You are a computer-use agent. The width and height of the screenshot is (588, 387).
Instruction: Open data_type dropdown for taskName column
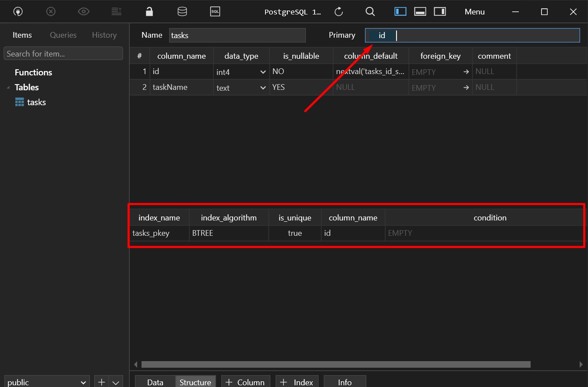click(263, 88)
